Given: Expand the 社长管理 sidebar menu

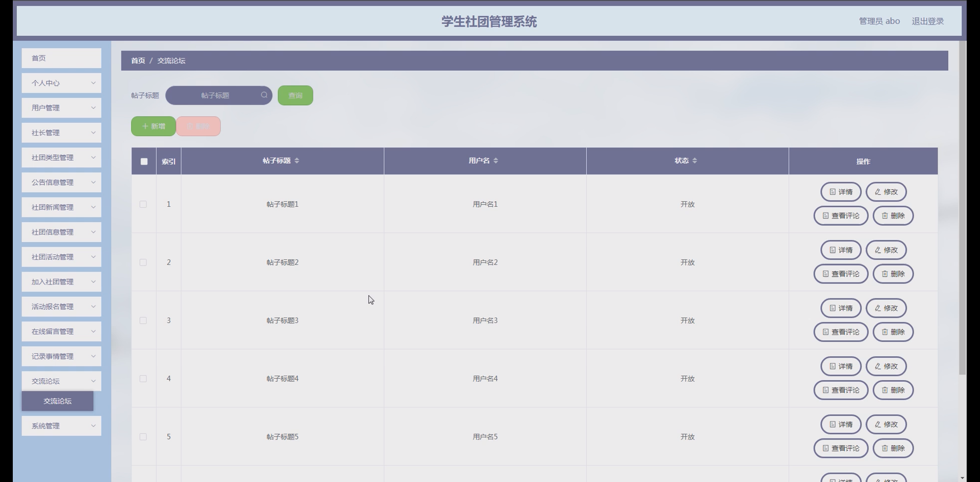Looking at the screenshot, I should pyautogui.click(x=61, y=133).
